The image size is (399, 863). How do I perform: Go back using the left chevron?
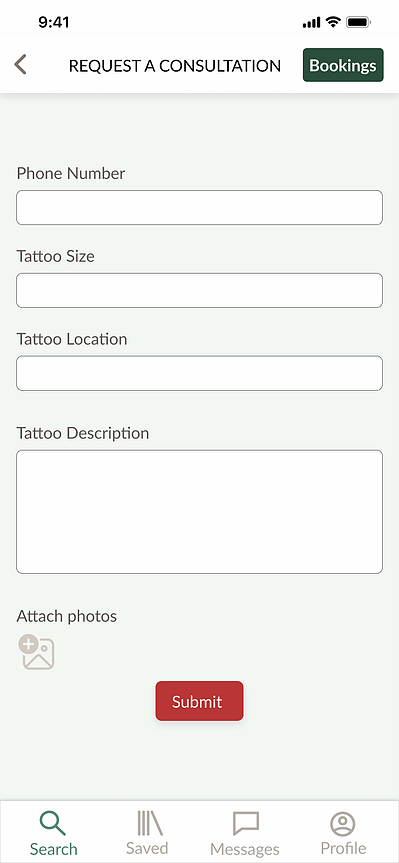(x=20, y=64)
